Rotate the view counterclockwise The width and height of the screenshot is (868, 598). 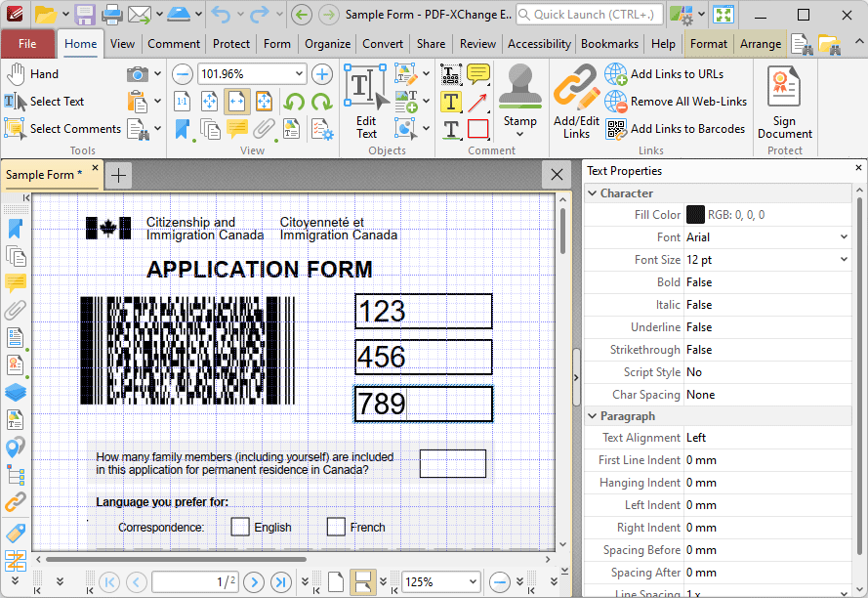click(296, 101)
